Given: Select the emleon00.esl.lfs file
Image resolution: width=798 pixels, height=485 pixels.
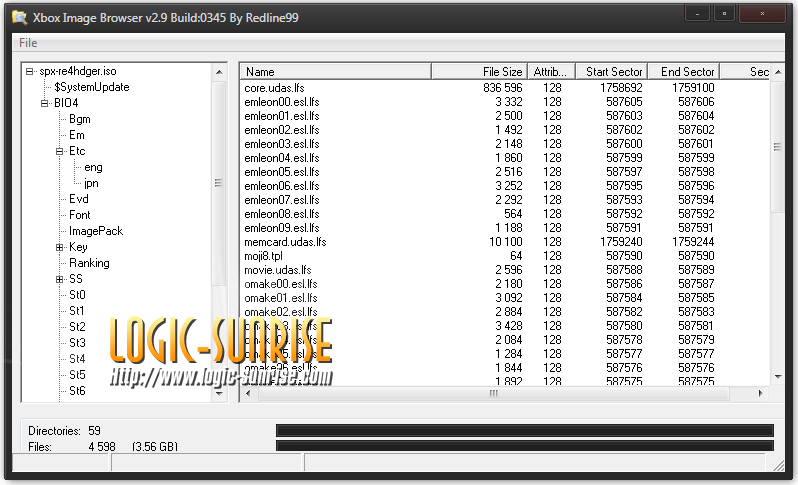Looking at the screenshot, I should pyautogui.click(x=282, y=102).
